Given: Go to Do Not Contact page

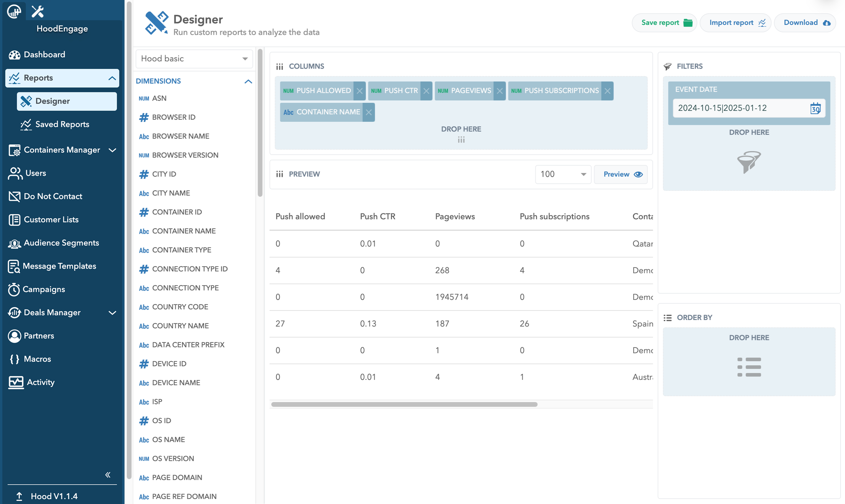Looking at the screenshot, I should [x=53, y=196].
